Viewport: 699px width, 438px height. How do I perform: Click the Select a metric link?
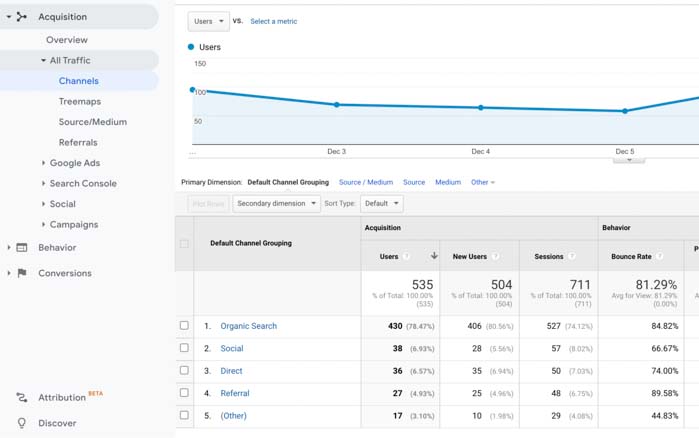click(274, 21)
